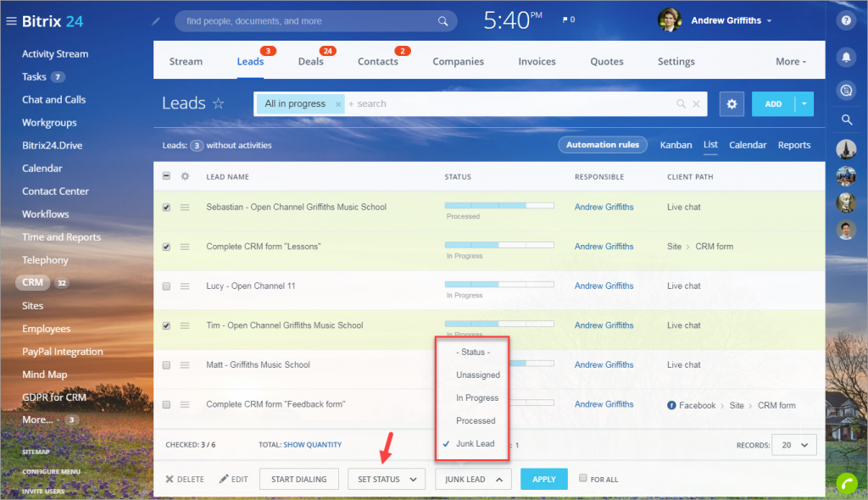
Task: Add Leads page to favorites star
Action: coord(219,103)
